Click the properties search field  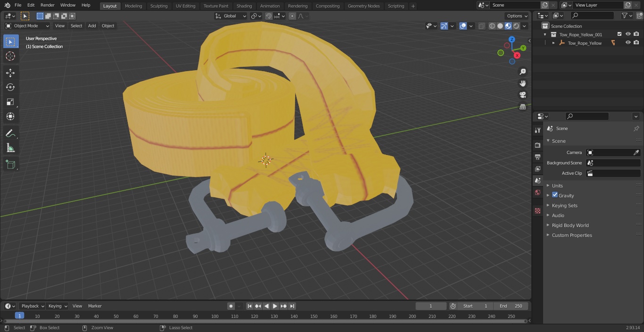(586, 116)
